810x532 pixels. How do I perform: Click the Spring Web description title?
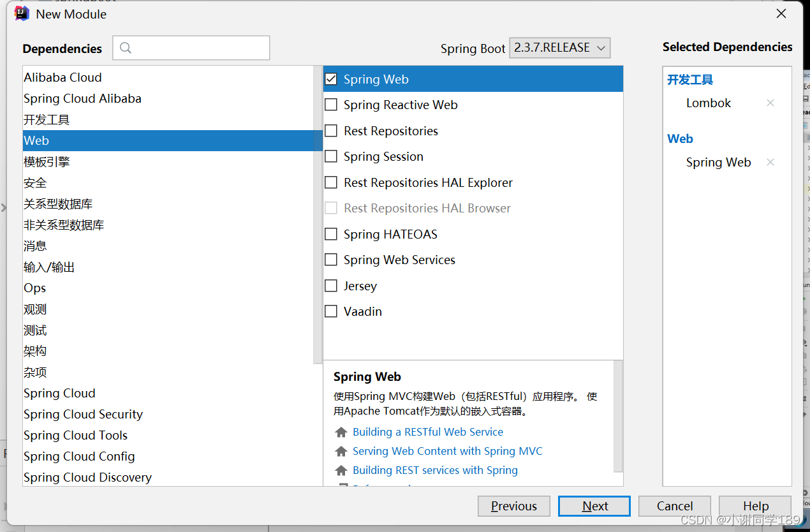(367, 376)
